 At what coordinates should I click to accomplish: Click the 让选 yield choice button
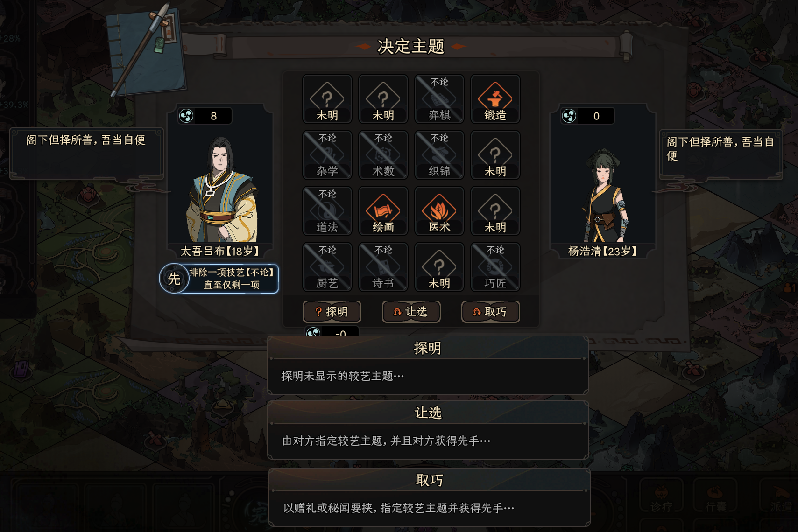pyautogui.click(x=411, y=312)
